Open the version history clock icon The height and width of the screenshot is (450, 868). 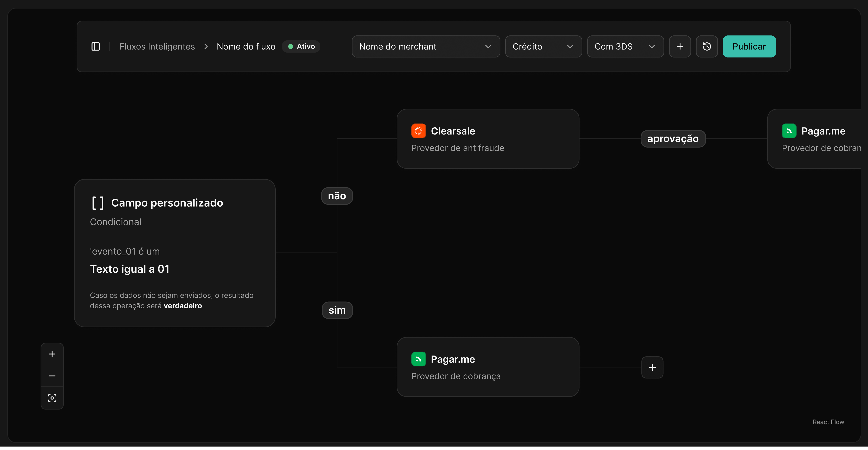[707, 46]
